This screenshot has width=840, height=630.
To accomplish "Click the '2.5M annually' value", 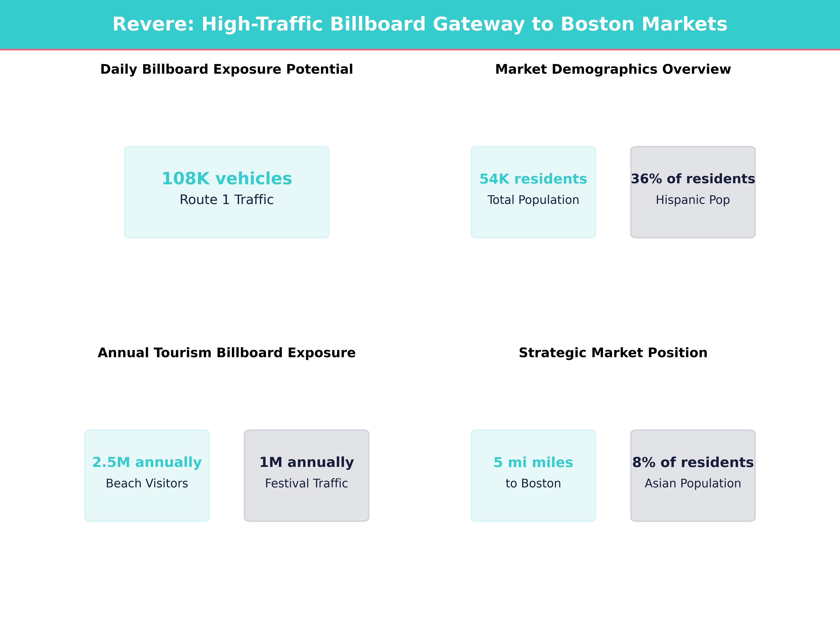I will click(x=147, y=463).
